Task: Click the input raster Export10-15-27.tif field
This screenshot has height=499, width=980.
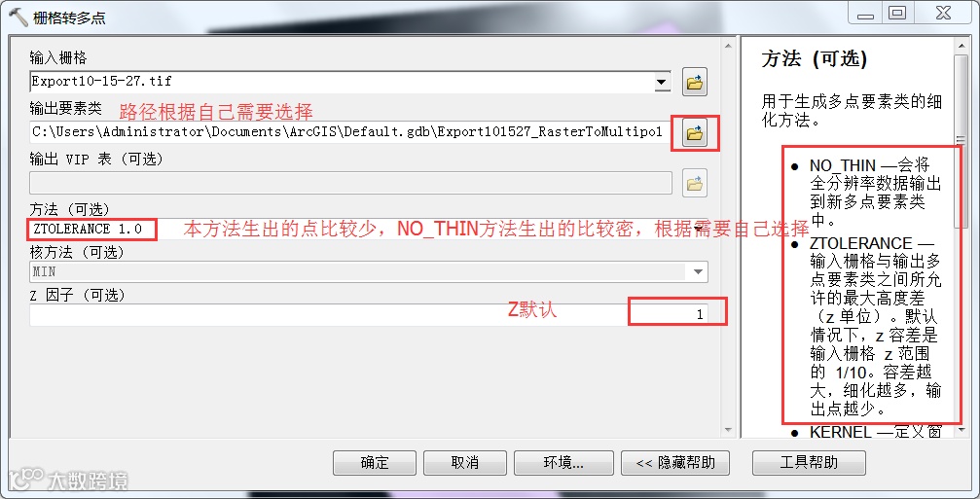Action: point(342,81)
